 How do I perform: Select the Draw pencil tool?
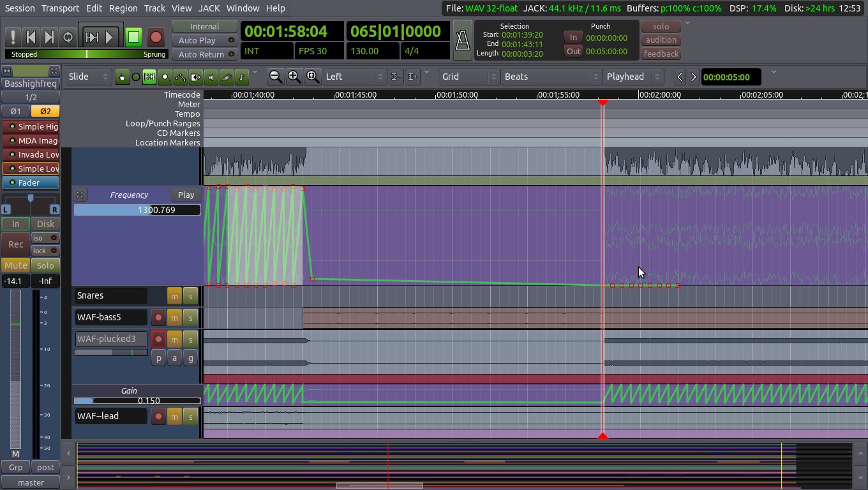pos(227,77)
